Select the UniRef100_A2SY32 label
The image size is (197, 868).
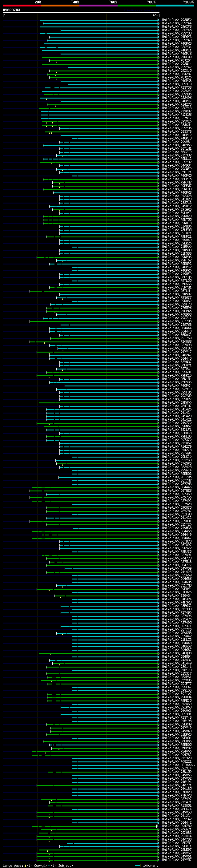(177, 162)
